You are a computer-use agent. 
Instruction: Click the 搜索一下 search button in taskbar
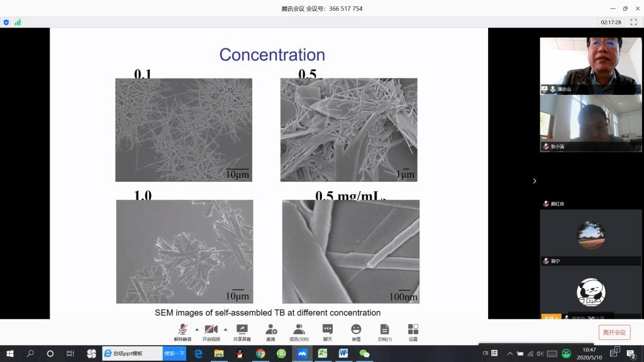click(x=174, y=354)
